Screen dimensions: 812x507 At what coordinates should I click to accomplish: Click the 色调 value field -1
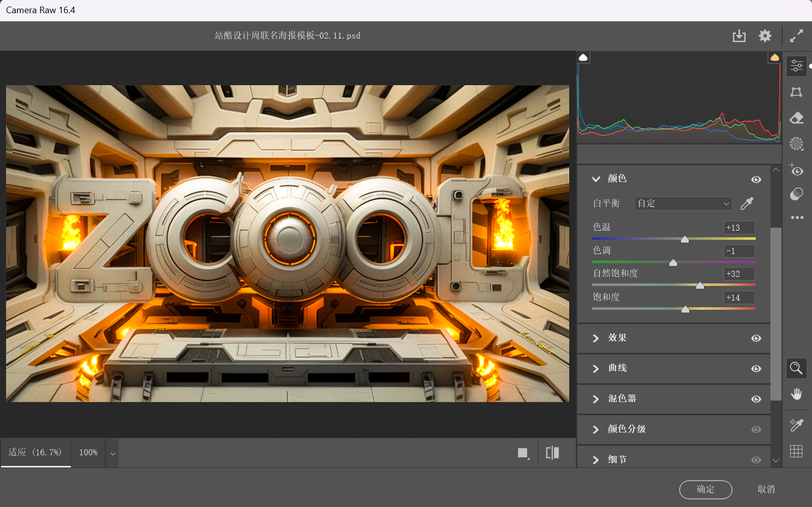pyautogui.click(x=739, y=251)
